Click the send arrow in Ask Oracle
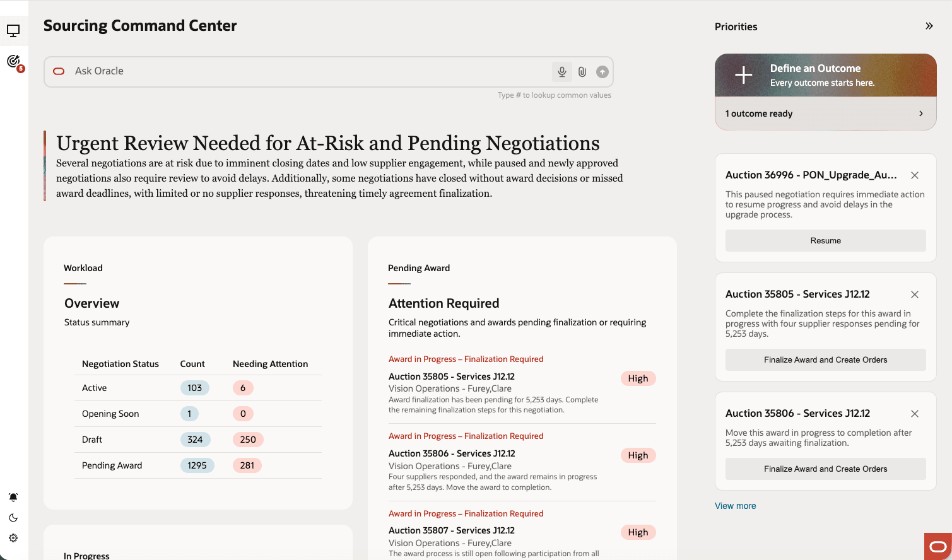The image size is (952, 560). click(602, 72)
